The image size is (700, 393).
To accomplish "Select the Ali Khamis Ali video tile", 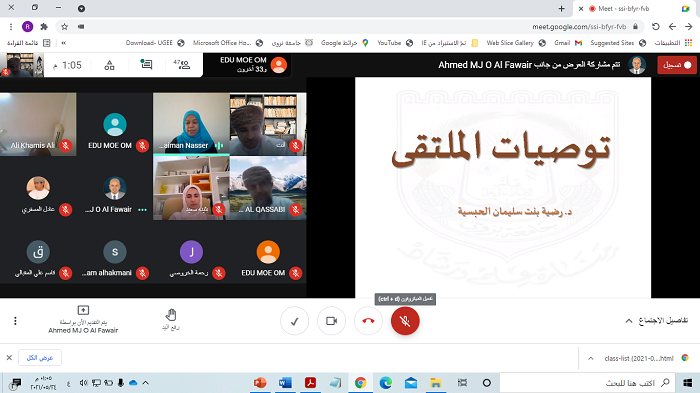I will 38,124.
